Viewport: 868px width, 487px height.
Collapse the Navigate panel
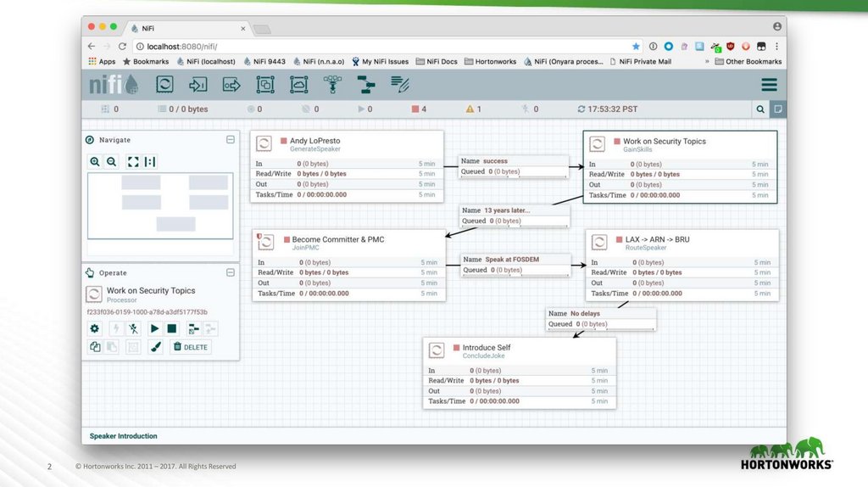[231, 140]
